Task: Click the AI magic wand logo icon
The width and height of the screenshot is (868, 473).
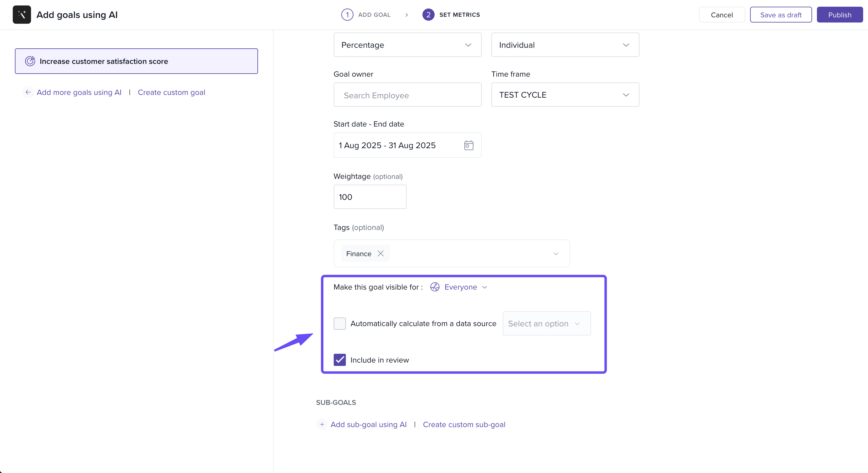Action: (x=22, y=15)
